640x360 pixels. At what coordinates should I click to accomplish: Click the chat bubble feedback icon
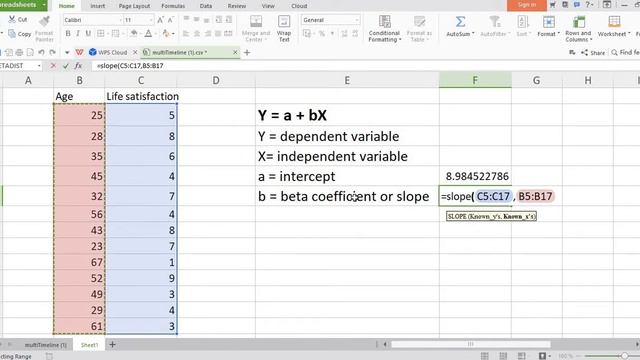pyautogui.click(x=577, y=4)
